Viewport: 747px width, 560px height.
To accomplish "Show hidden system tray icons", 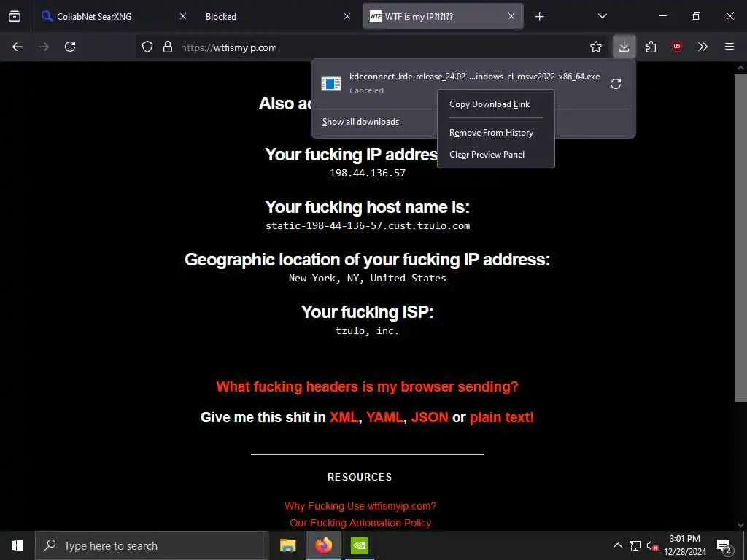I will 617,545.
